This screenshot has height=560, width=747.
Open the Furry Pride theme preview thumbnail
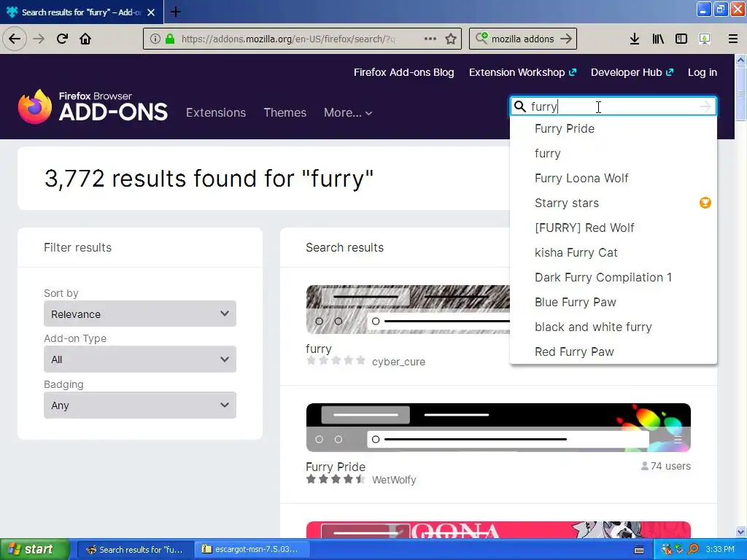click(x=498, y=427)
